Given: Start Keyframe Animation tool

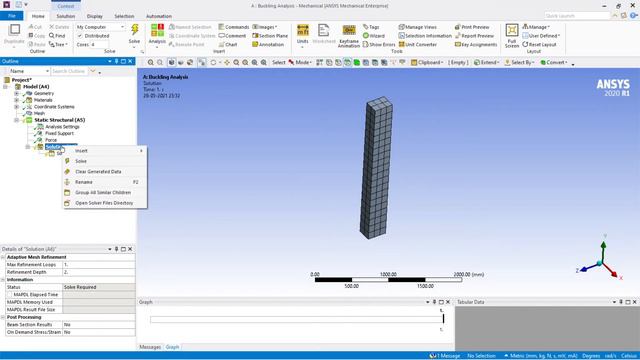Looking at the screenshot, I should pyautogui.click(x=349, y=36).
